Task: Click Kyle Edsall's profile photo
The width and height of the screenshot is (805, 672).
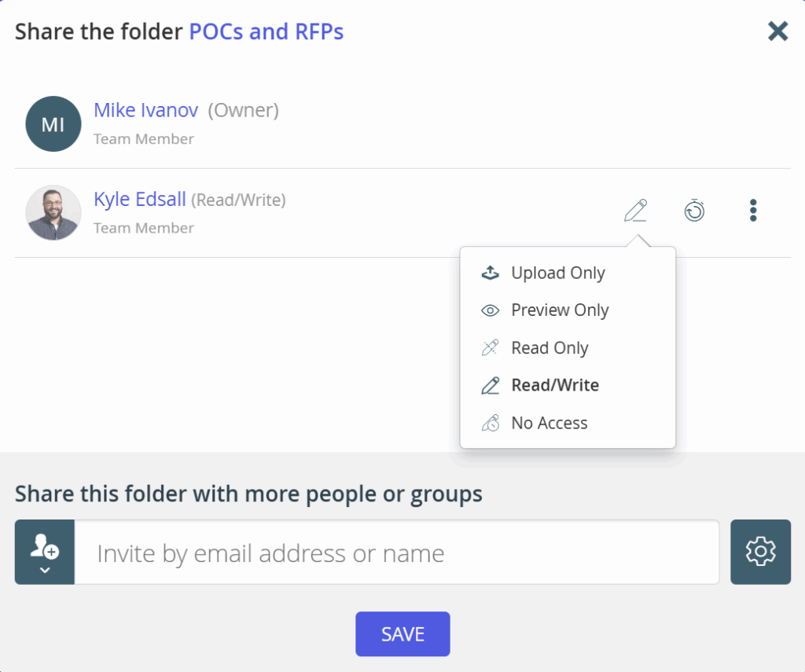Action: coord(53,212)
